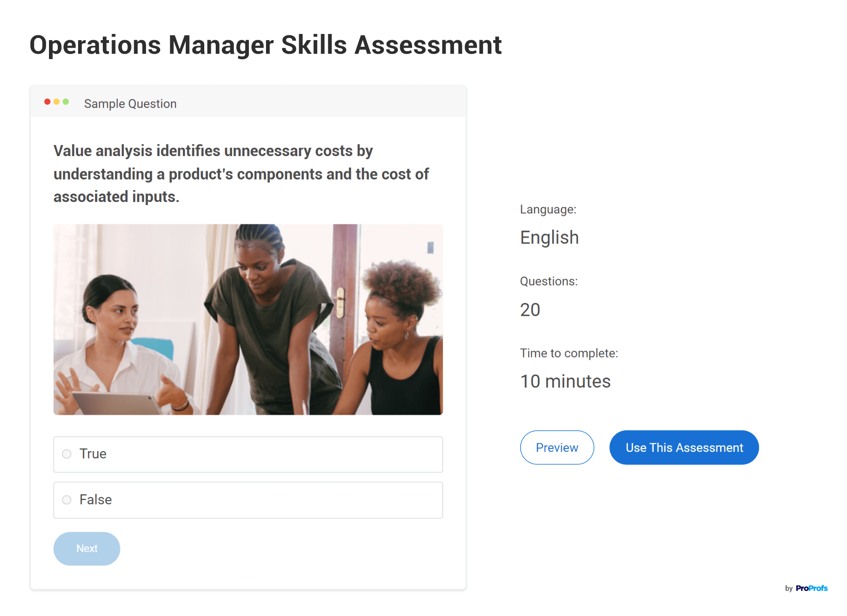This screenshot has width=847, height=616.
Task: Click the English language value
Action: (549, 238)
